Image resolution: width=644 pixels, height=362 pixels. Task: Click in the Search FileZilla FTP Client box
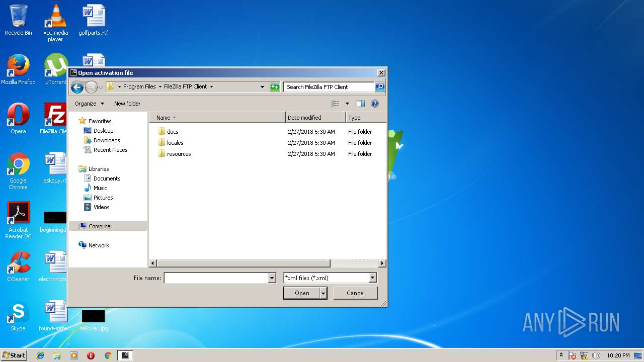pyautogui.click(x=329, y=87)
